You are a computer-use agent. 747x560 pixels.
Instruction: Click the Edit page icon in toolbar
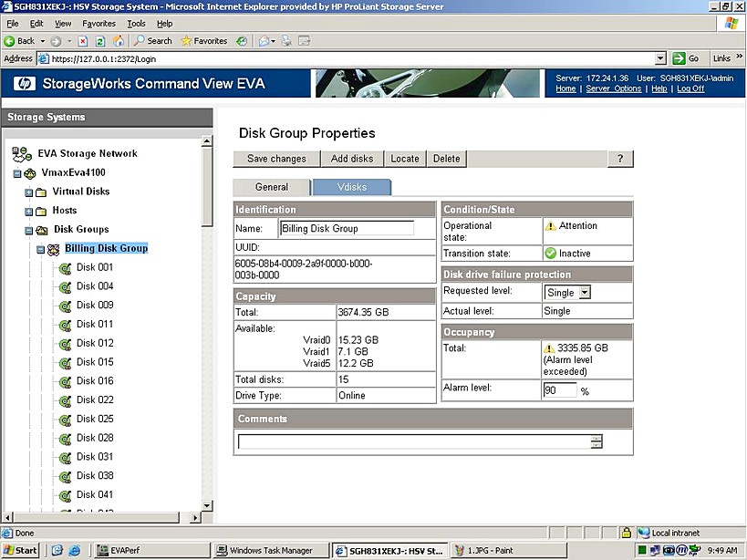[304, 41]
